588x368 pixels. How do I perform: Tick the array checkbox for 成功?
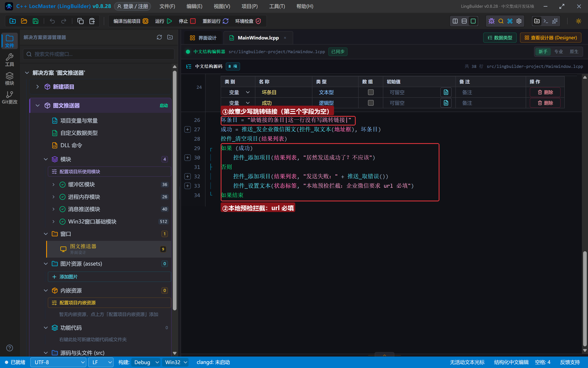pyautogui.click(x=371, y=103)
